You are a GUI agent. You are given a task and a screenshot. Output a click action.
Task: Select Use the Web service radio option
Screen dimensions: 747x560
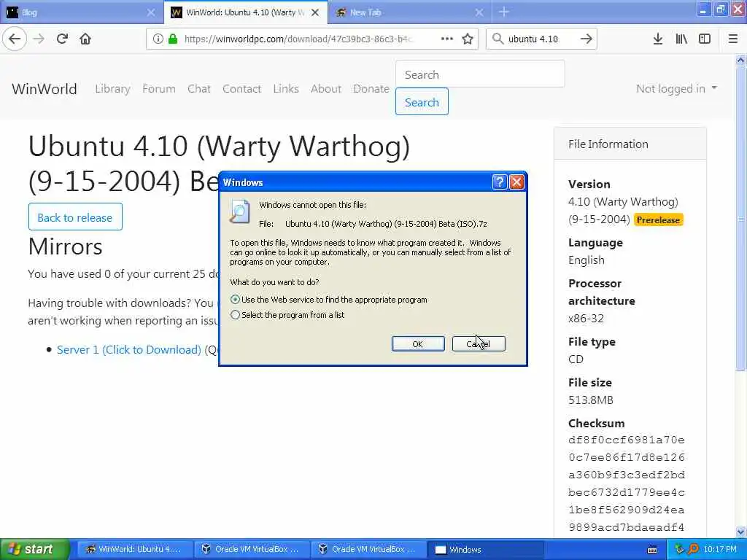tap(236, 300)
